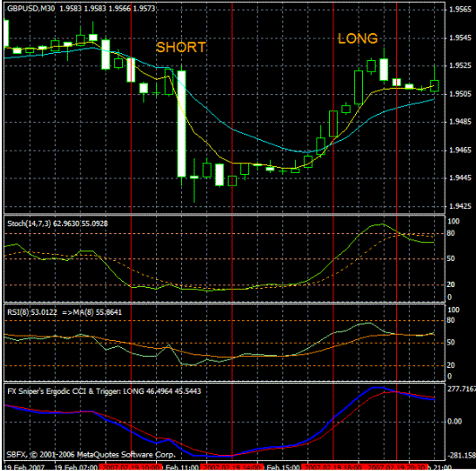Click red 2007.02.19 10:00 time label
Screen dimensions: 476x471
pyautogui.click(x=131, y=467)
